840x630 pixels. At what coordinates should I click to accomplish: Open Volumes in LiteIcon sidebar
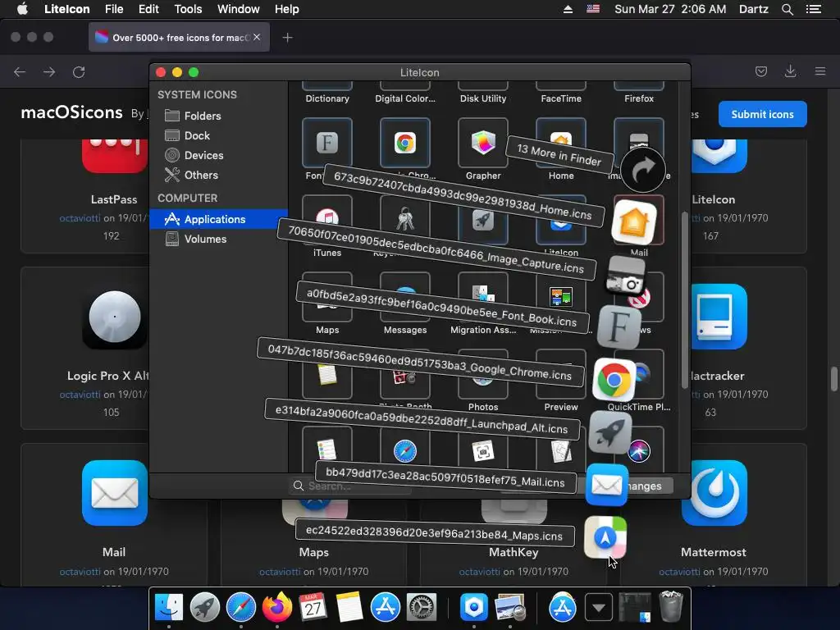pos(195,239)
